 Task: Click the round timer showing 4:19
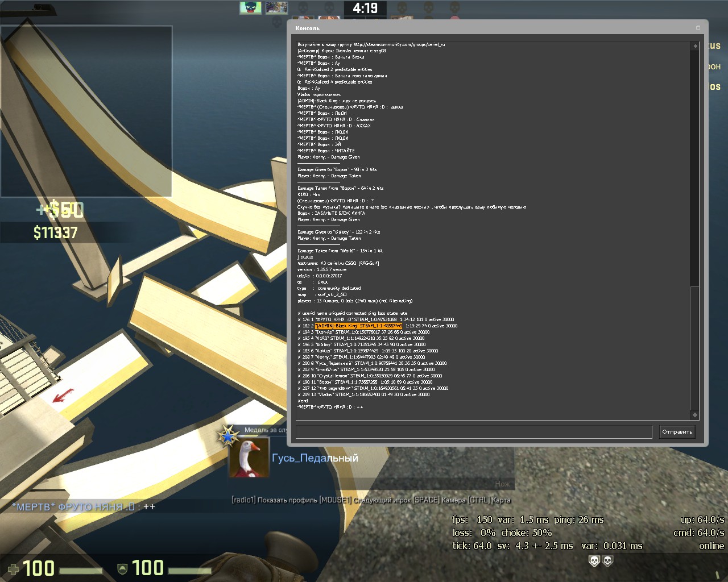point(365,9)
